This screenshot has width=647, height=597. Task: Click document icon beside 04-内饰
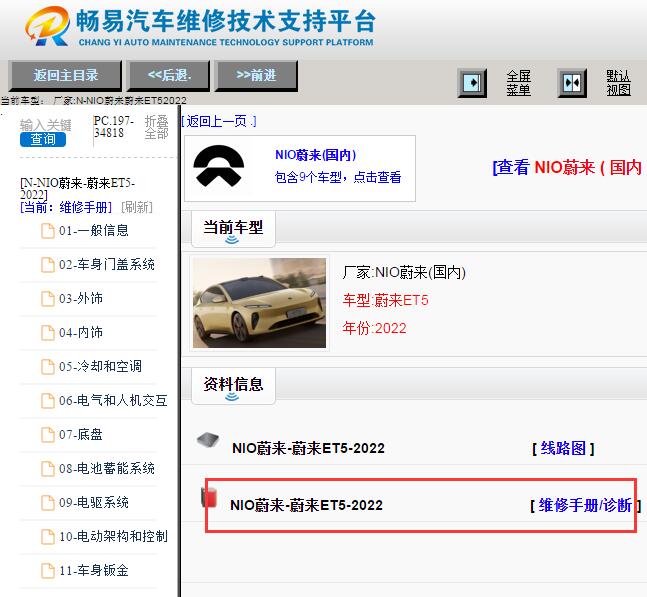tap(47, 333)
